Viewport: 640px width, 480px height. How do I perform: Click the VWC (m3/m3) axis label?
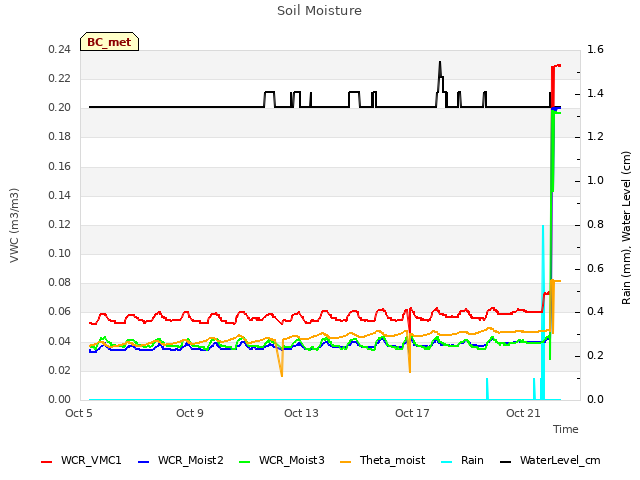[14, 225]
